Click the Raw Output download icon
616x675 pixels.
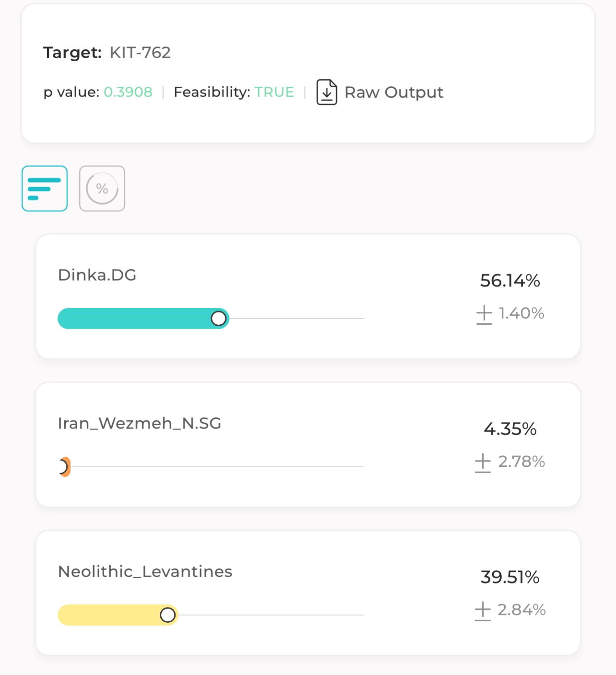point(327,92)
